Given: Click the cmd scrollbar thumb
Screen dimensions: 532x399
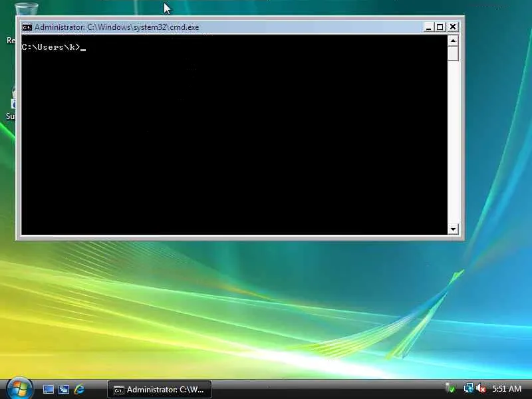Looking at the screenshot, I should click(453, 54).
